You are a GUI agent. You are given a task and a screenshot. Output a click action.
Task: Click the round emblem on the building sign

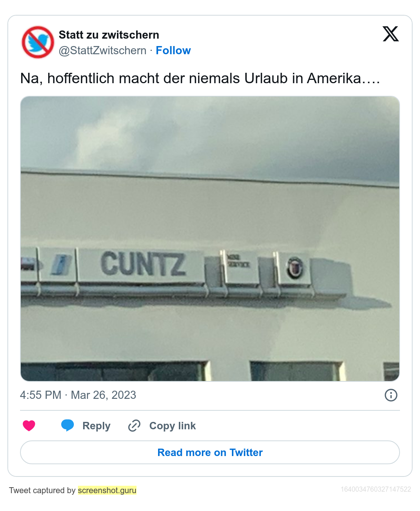click(295, 268)
